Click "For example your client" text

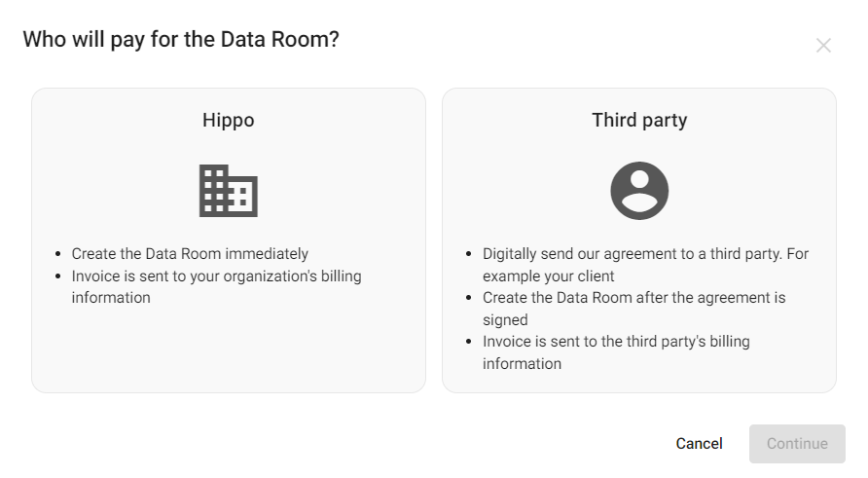pos(548,276)
